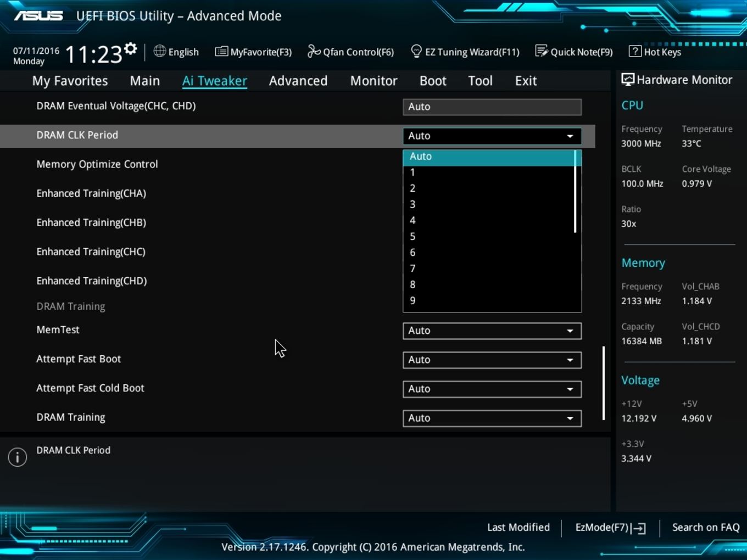The width and height of the screenshot is (747, 560).
Task: Click the info icon beside help text
Action: pos(18,457)
